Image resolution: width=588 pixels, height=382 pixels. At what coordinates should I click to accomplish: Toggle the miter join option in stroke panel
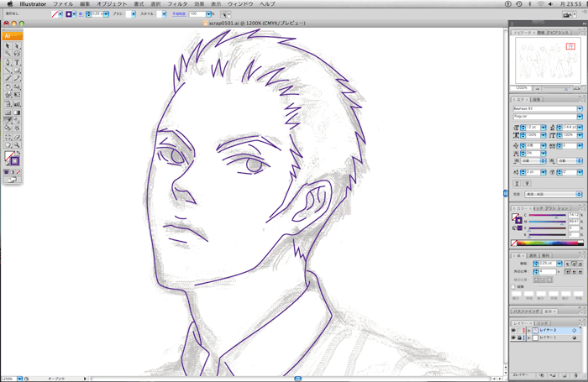(567, 271)
